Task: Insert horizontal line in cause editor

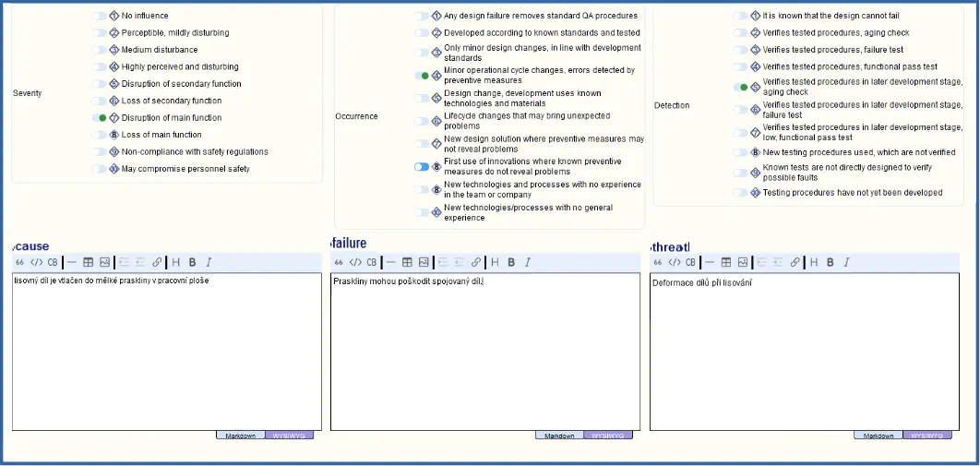Action: [72, 262]
